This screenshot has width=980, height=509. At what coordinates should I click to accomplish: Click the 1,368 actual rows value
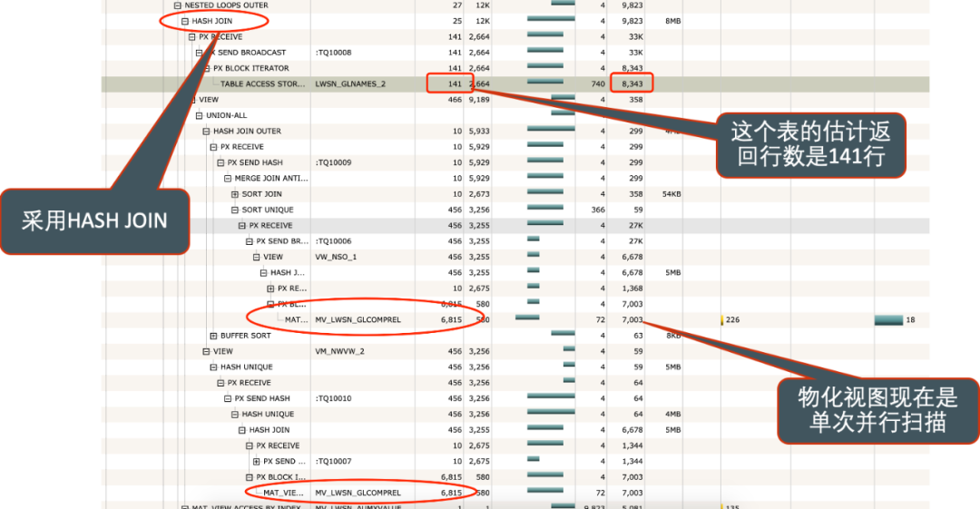pos(632,289)
